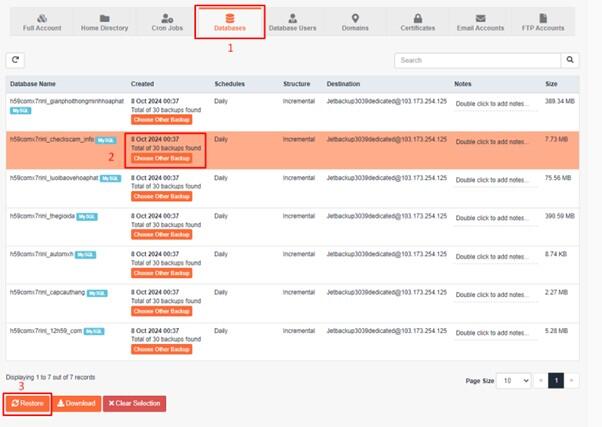
Task: Click the MySQL badge of thegioida
Action: pos(87,217)
